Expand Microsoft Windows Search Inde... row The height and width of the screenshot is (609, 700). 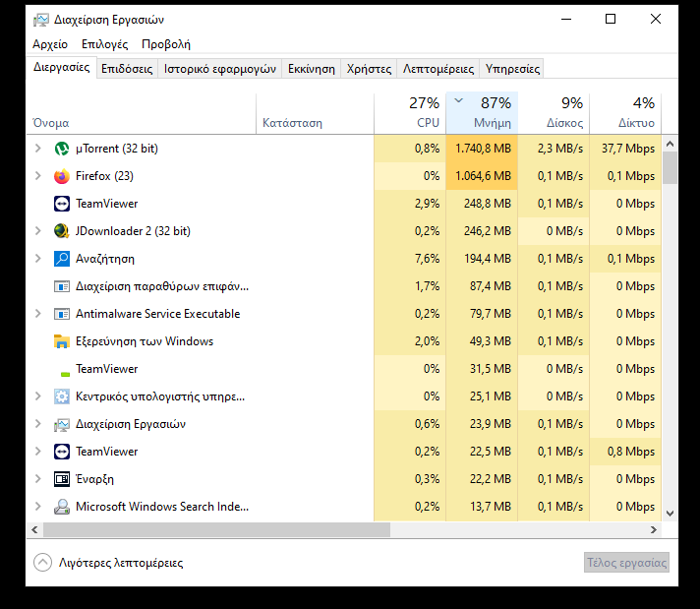(38, 507)
